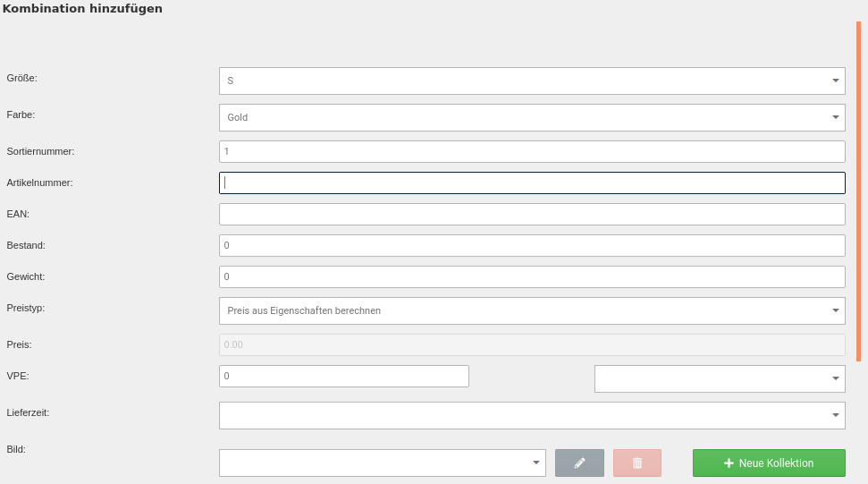Click the Preistyp label text
This screenshot has height=484, width=868.
(x=26, y=308)
